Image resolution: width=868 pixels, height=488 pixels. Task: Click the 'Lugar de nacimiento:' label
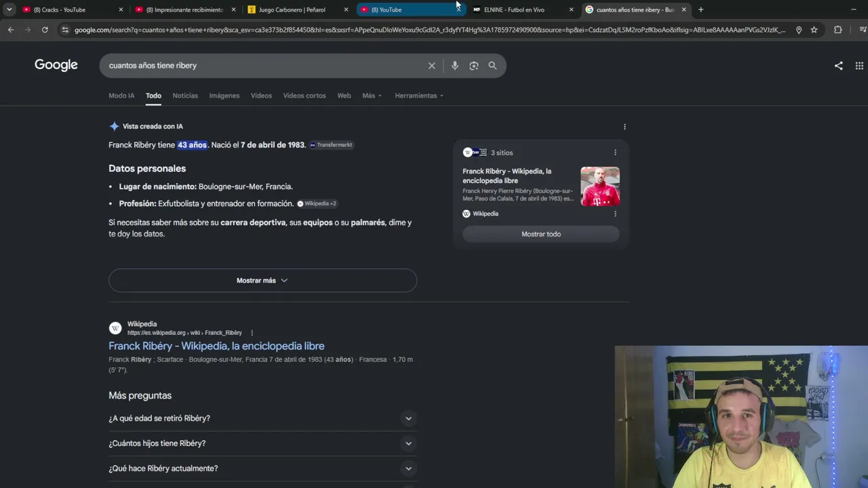[158, 186]
